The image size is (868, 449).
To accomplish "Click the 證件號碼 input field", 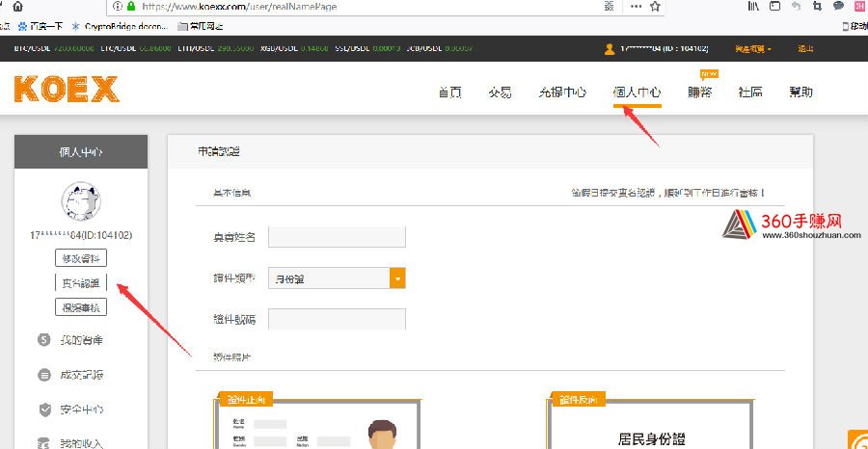I will click(337, 319).
